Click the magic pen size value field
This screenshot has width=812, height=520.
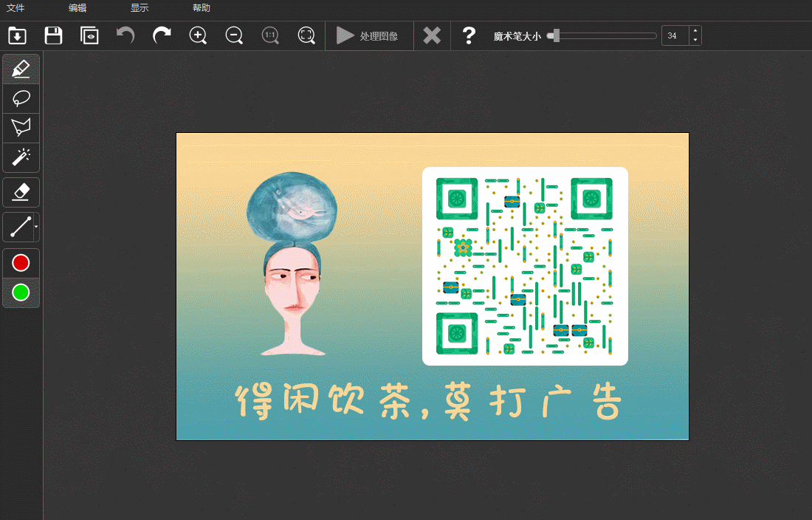click(x=675, y=35)
